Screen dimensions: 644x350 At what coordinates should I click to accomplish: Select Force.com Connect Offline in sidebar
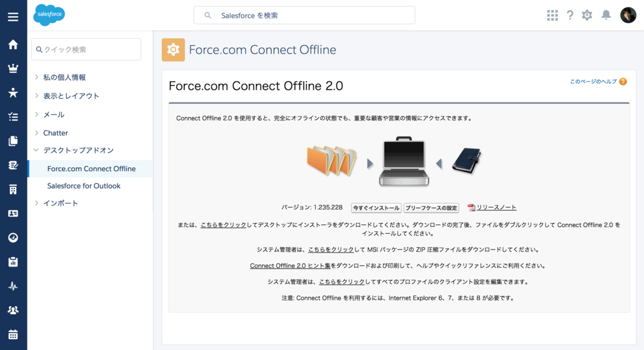[91, 168]
